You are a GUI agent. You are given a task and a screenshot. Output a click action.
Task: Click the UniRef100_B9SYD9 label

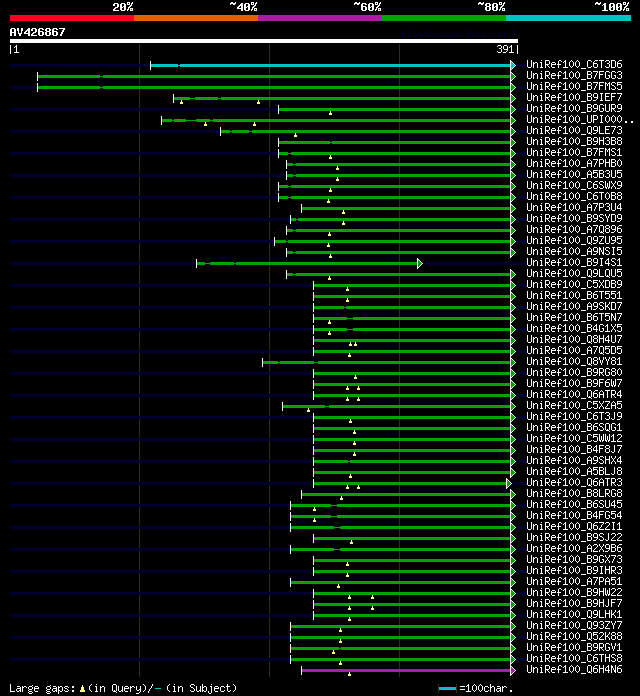(574, 218)
